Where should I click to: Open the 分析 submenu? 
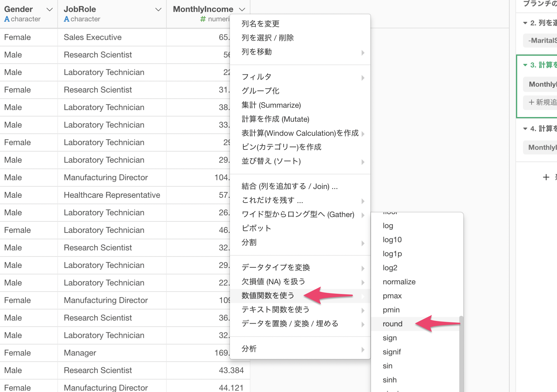[x=300, y=349]
